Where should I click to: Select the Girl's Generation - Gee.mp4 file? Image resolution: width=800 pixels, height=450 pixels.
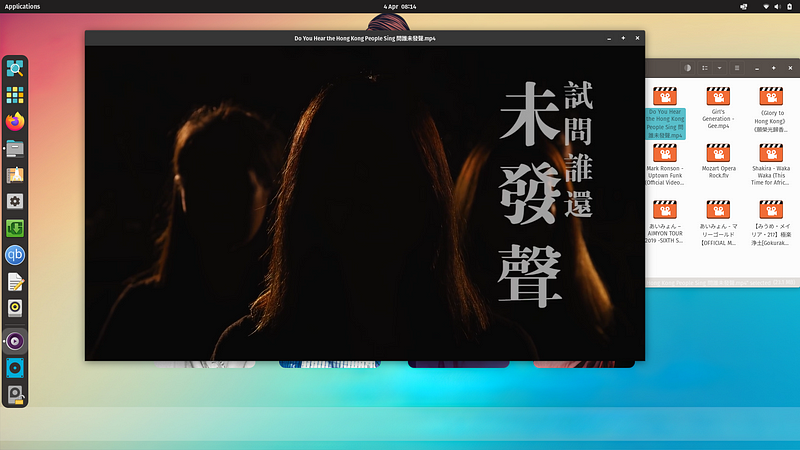click(718, 108)
